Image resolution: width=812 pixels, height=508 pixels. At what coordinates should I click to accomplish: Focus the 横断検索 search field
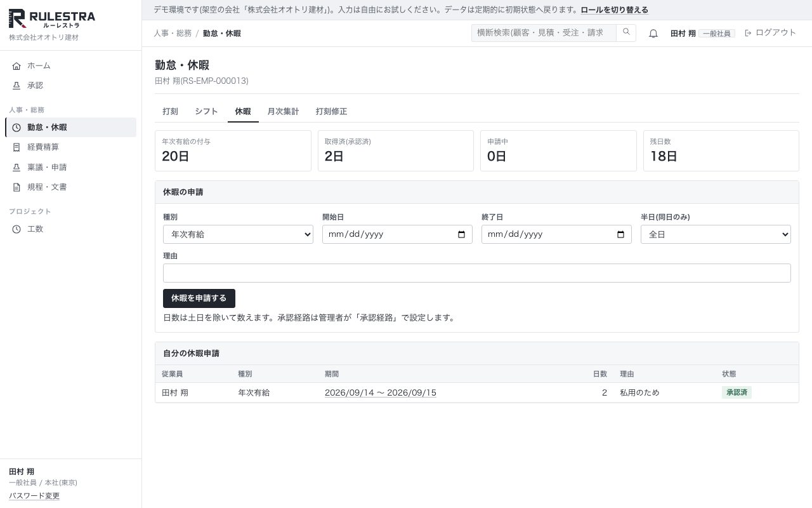pos(544,33)
